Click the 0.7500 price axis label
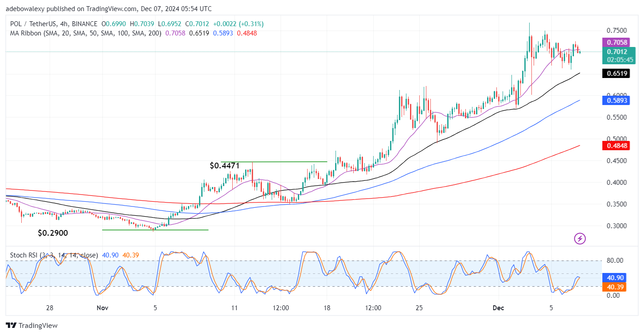This screenshot has height=335, width=644. point(617,31)
